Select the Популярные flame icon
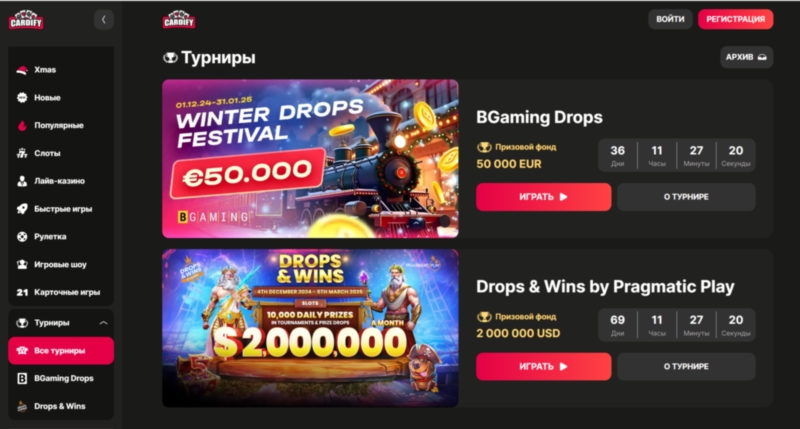Screen dimensions: 800x429 point(22,125)
